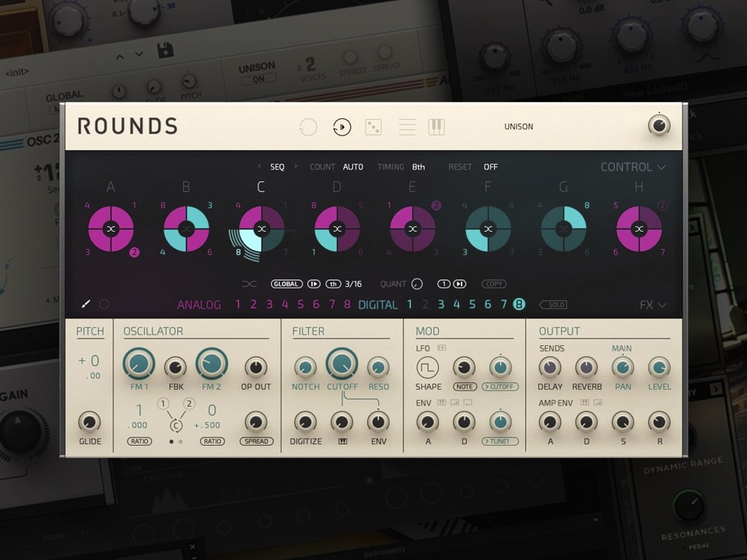The height and width of the screenshot is (560, 747).
Task: Click the shuffle icon in block C center
Action: coord(261,229)
